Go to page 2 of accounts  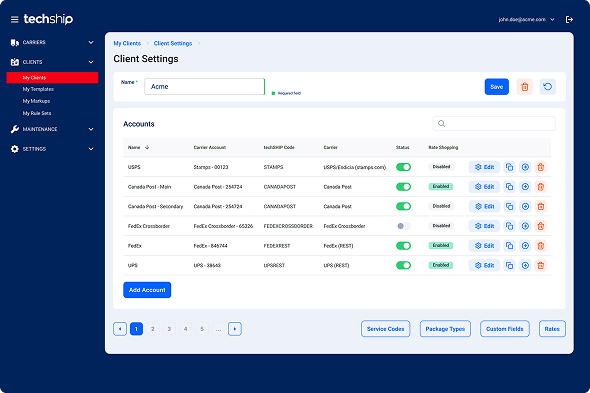153,329
